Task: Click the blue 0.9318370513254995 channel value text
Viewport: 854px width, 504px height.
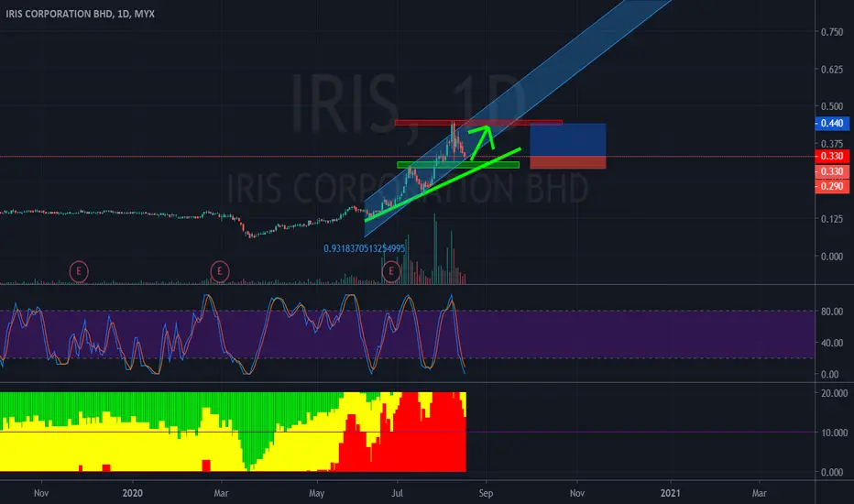Action: (365, 248)
